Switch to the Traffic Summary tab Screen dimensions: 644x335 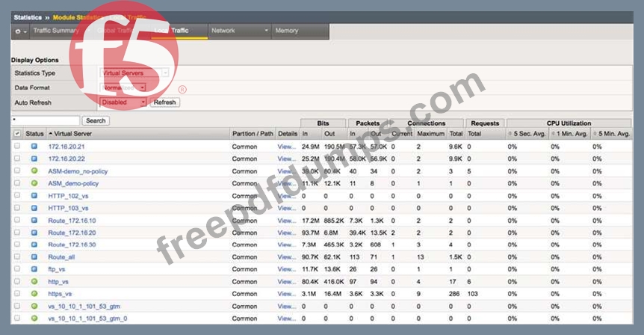56,31
